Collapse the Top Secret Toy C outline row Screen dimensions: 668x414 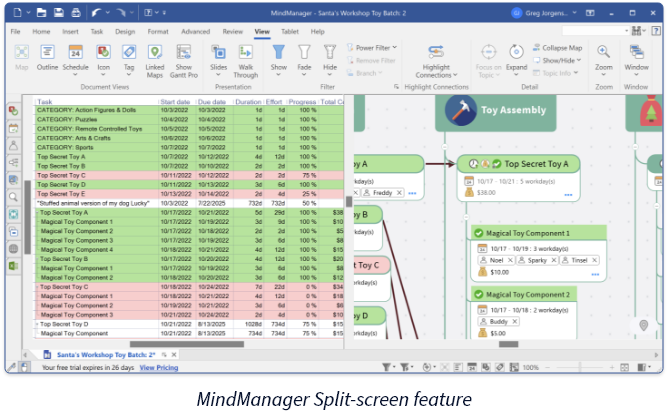click(37, 287)
